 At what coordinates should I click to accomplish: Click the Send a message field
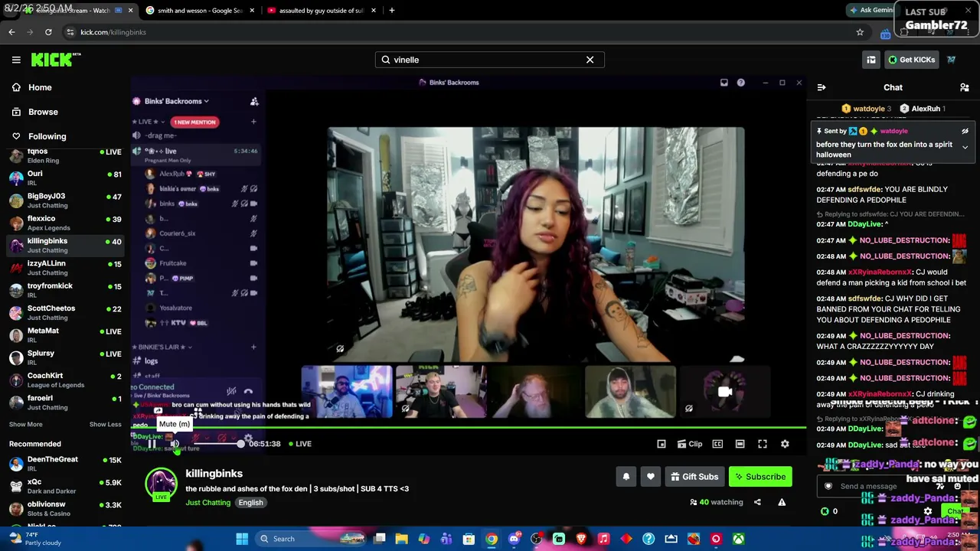coord(894,486)
